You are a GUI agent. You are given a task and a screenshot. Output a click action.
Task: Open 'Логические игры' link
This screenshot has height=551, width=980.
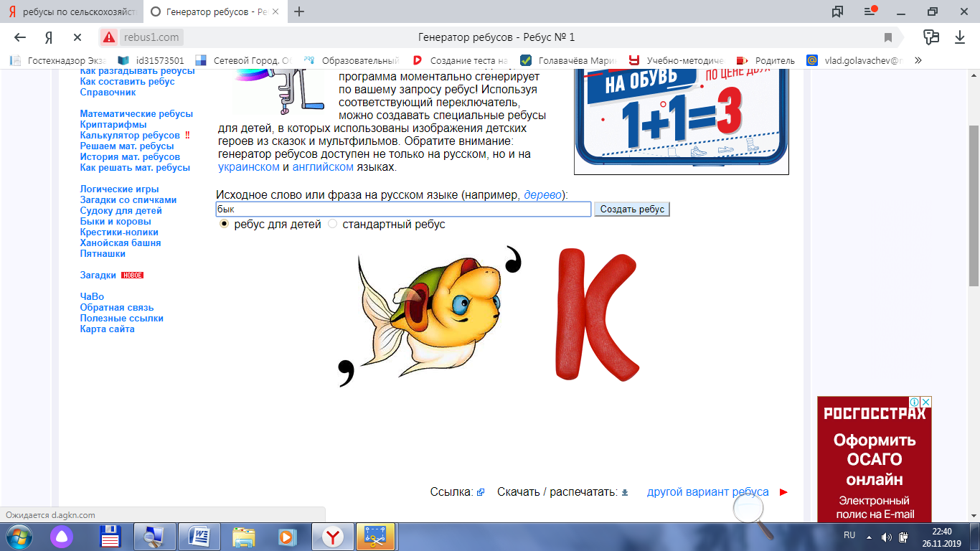pos(119,189)
